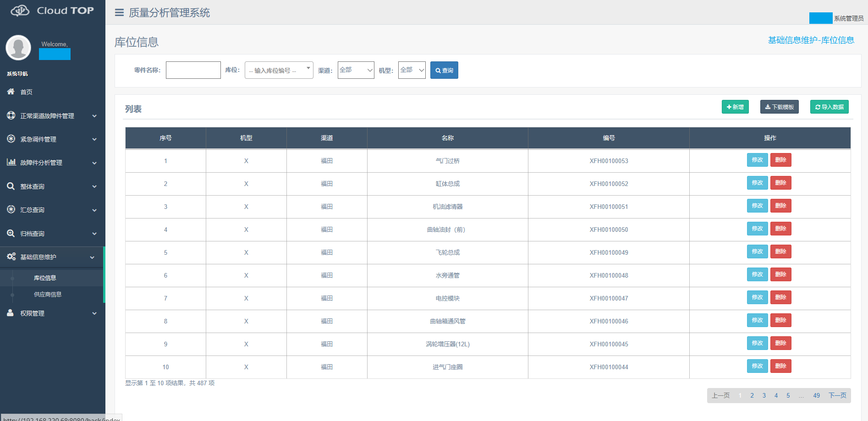
Task: Click the 下载模板 download button
Action: point(780,107)
